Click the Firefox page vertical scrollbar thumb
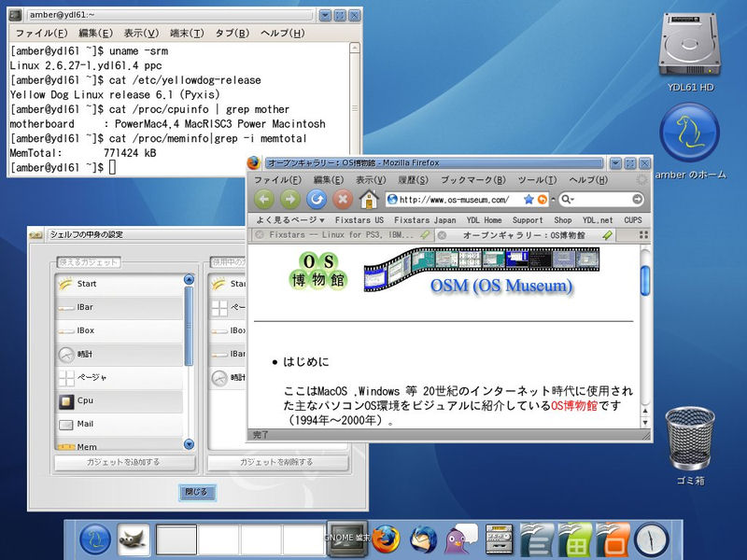The height and width of the screenshot is (560, 747). coord(645,281)
